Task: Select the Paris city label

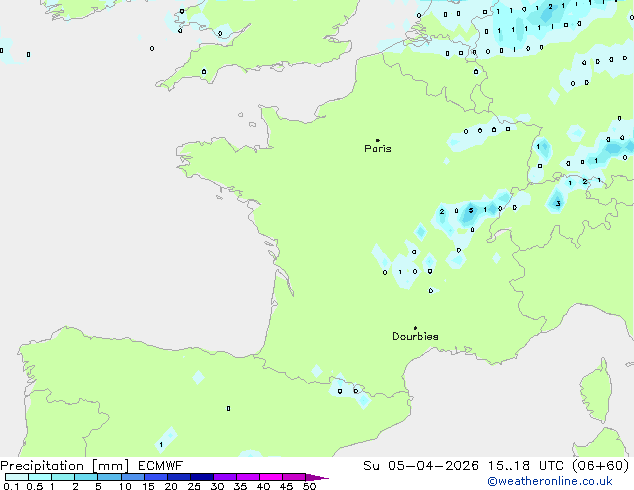Action: click(x=378, y=149)
